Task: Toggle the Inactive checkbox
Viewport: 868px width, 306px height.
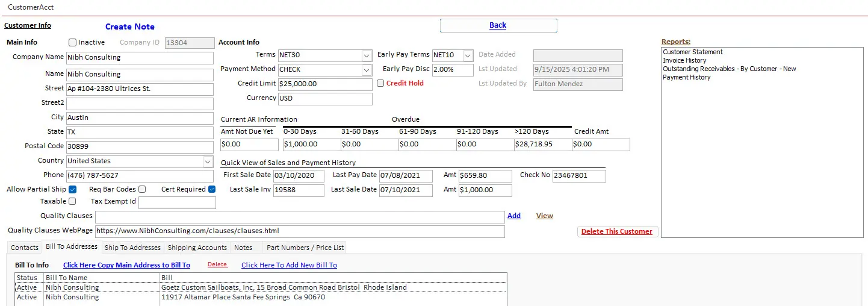Action: tap(73, 43)
